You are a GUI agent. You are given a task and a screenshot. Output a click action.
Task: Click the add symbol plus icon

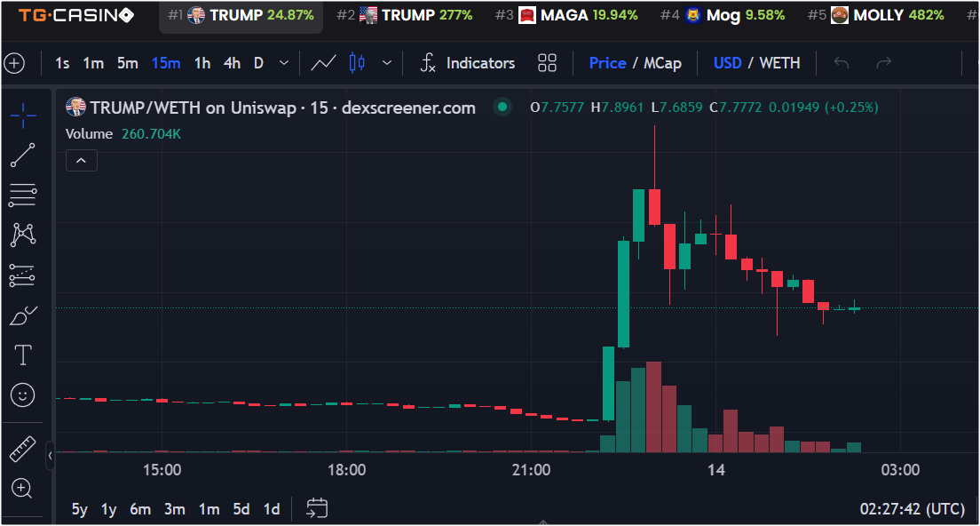(14, 63)
